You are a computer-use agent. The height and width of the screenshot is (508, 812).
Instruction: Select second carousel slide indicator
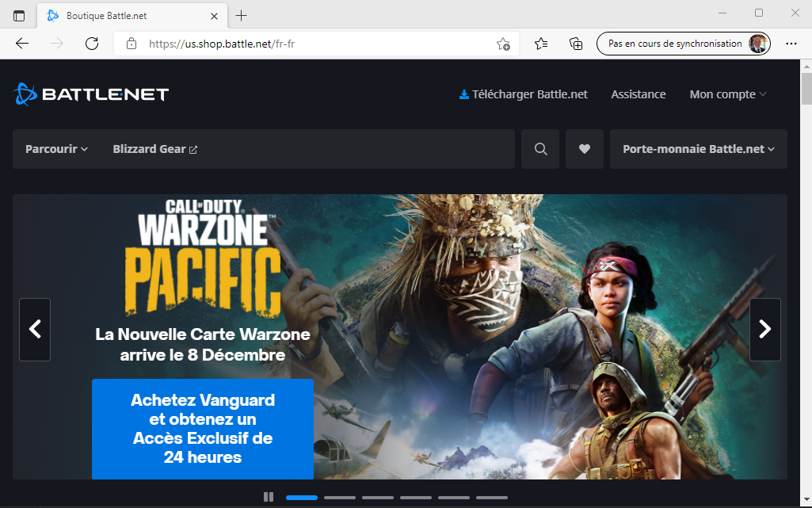click(x=340, y=498)
